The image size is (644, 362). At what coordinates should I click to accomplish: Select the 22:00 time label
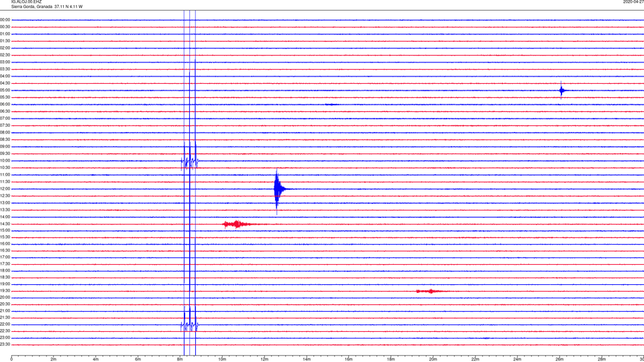click(x=5, y=324)
